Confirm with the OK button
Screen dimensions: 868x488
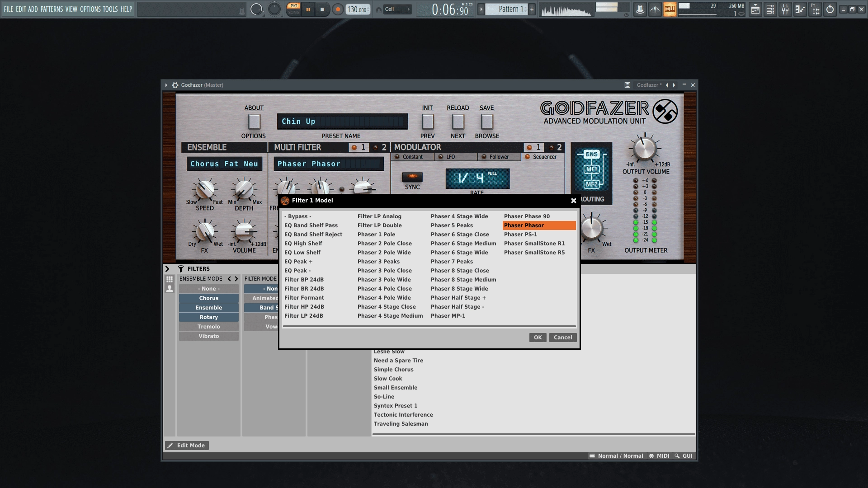[x=538, y=338]
